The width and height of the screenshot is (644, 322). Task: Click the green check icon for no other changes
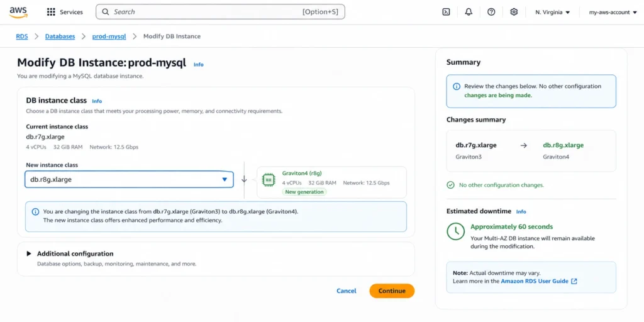pos(450,186)
